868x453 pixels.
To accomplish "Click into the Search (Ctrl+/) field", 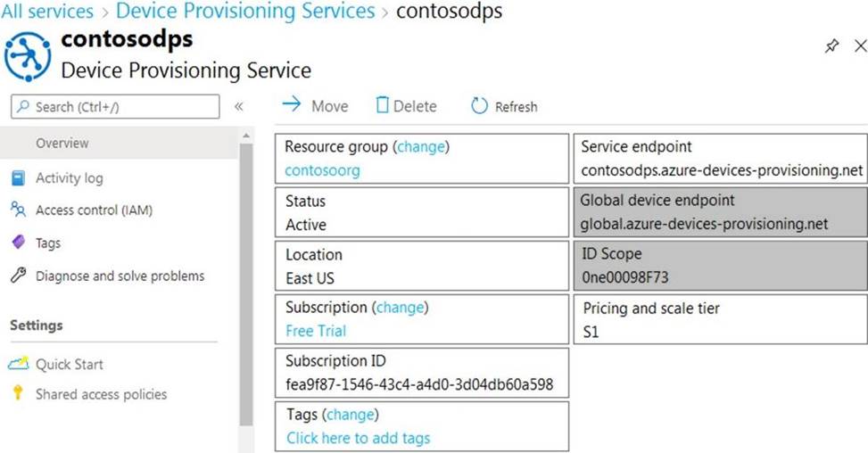I will click(116, 107).
